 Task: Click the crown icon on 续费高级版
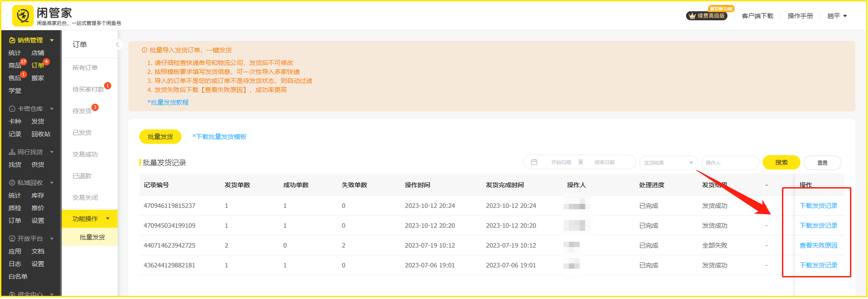click(692, 16)
